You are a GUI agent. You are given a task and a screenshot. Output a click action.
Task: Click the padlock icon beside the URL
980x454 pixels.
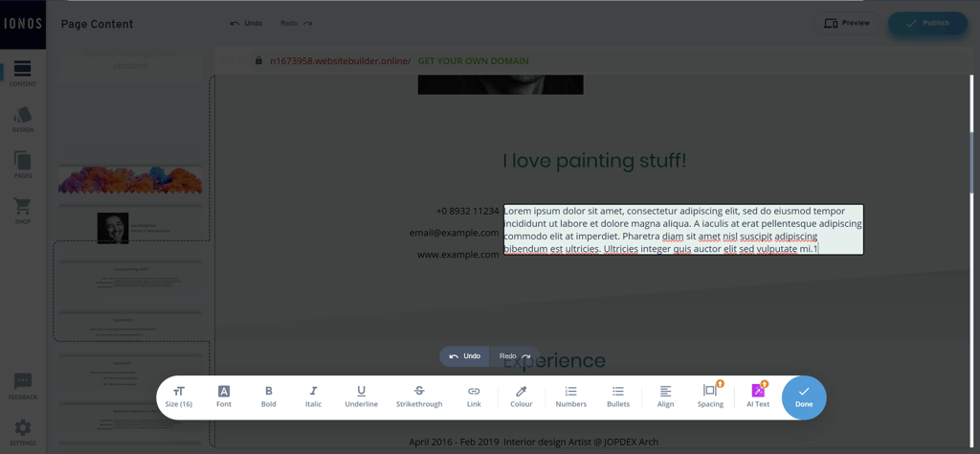(x=258, y=60)
